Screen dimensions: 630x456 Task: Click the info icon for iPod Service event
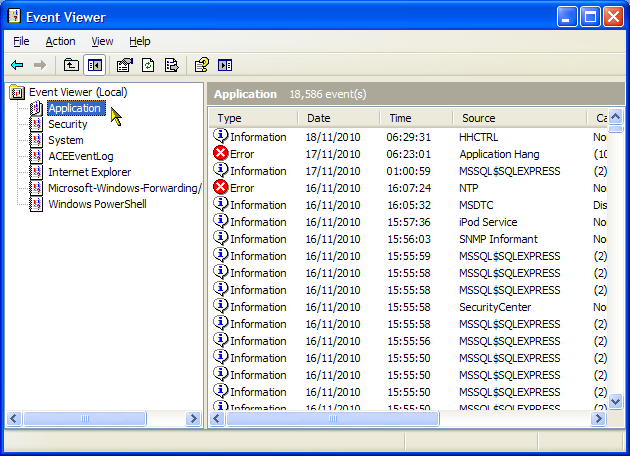[220, 221]
